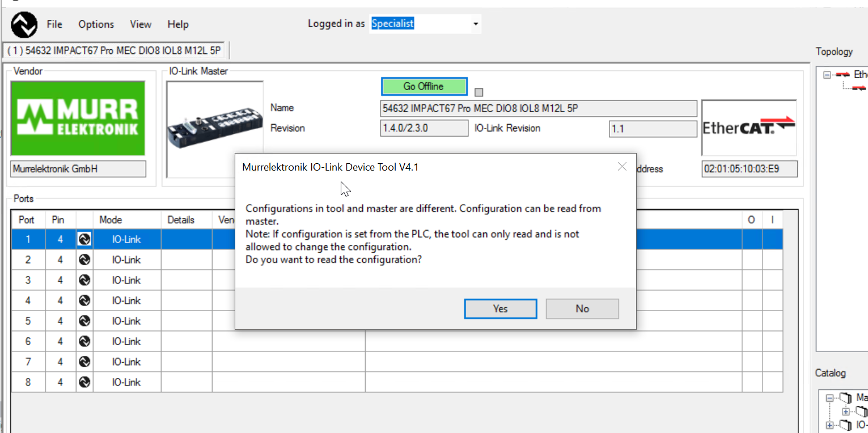868x433 pixels.
Task: Select port 4 row number cell
Action: point(28,300)
